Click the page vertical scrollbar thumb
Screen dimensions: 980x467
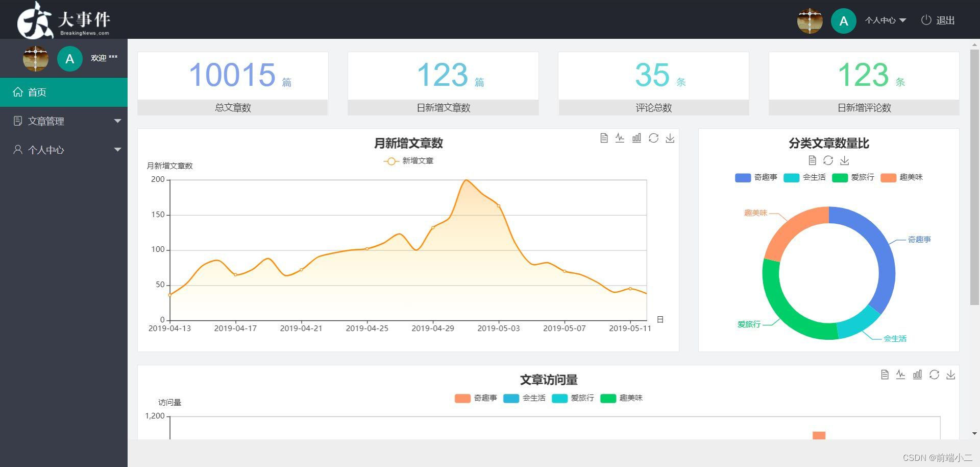point(974,177)
